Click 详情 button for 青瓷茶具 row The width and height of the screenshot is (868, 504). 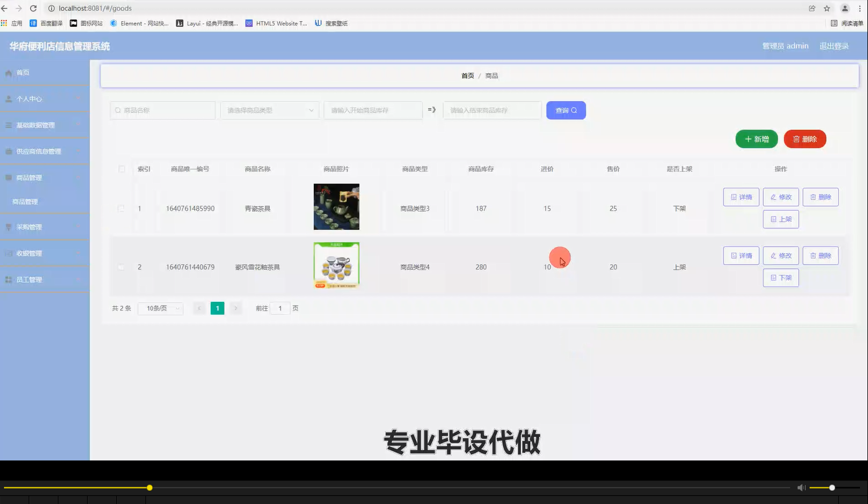click(x=741, y=196)
